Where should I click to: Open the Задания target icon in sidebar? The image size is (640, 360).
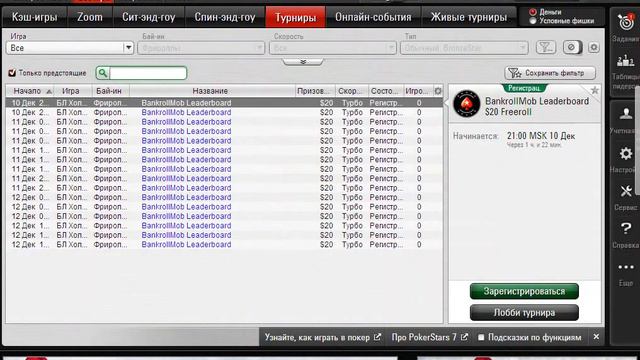click(626, 22)
